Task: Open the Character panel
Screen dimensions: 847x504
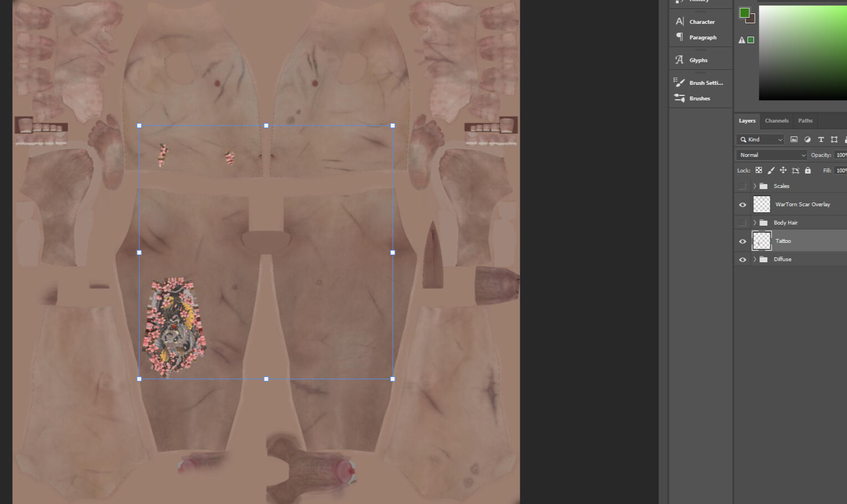Action: [701, 22]
